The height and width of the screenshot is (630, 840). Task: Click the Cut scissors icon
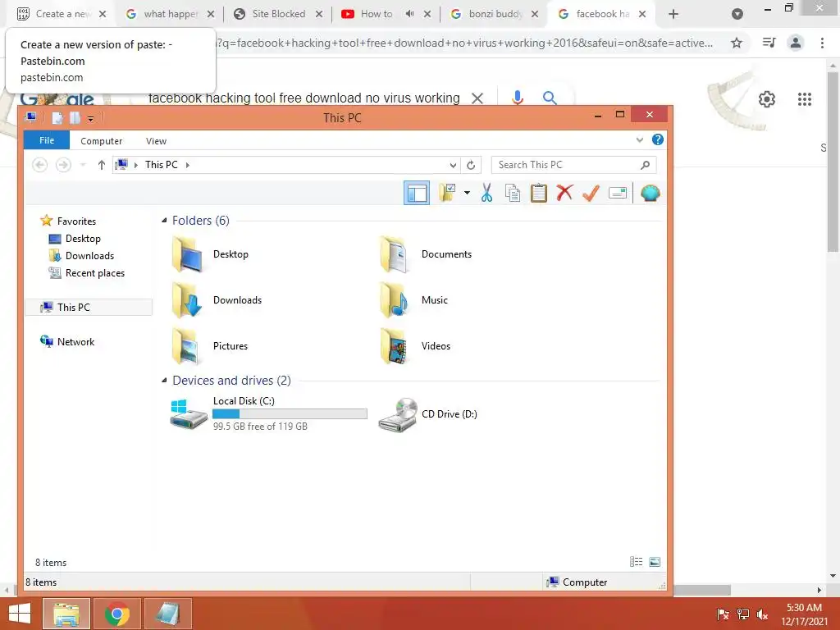tap(486, 193)
